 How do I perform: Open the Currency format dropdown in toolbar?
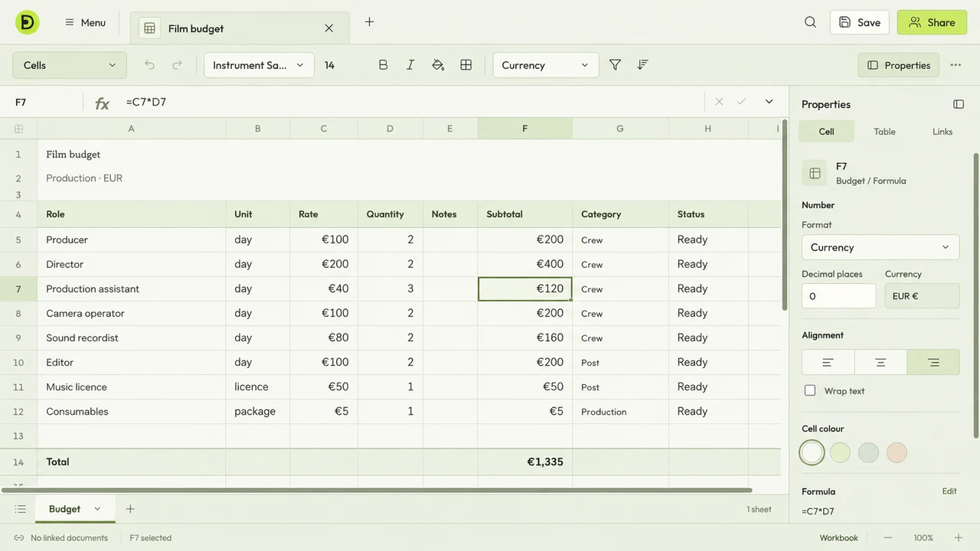(x=546, y=65)
